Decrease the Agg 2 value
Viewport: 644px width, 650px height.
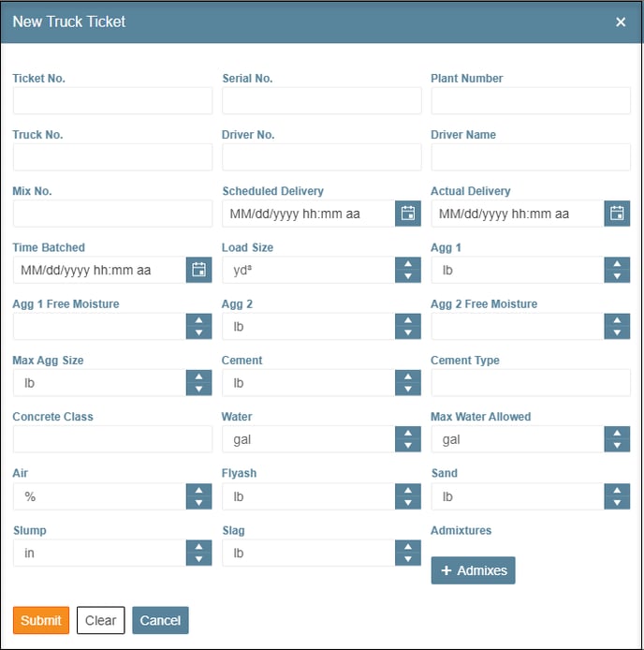pos(408,332)
